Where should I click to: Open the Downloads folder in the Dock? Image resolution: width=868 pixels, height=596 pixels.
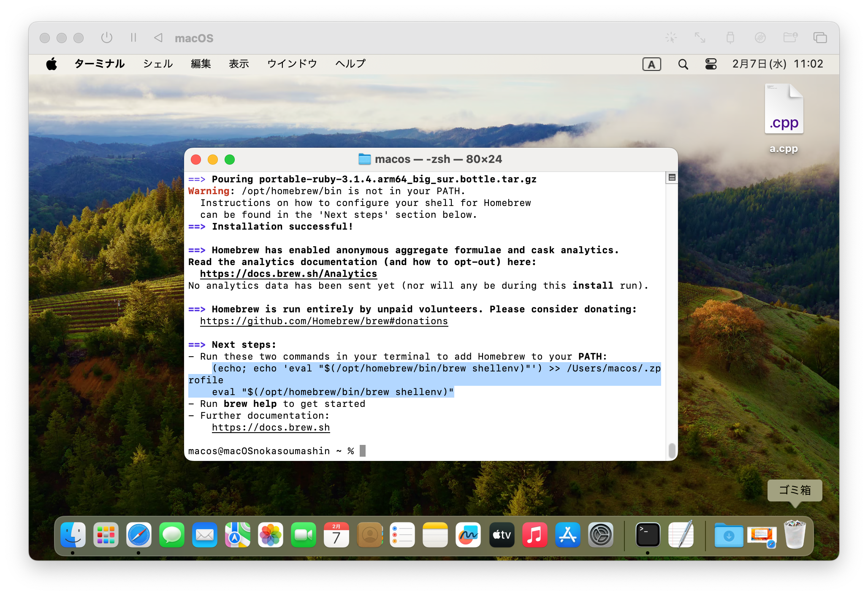point(729,535)
